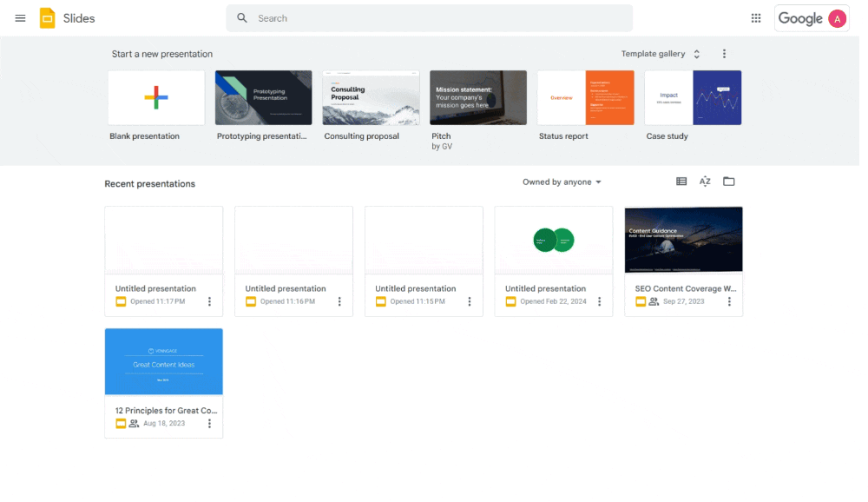This screenshot has height=502, width=868.
Task: Open presentation thumbnail opened at 11:16 PM
Action: (294, 240)
